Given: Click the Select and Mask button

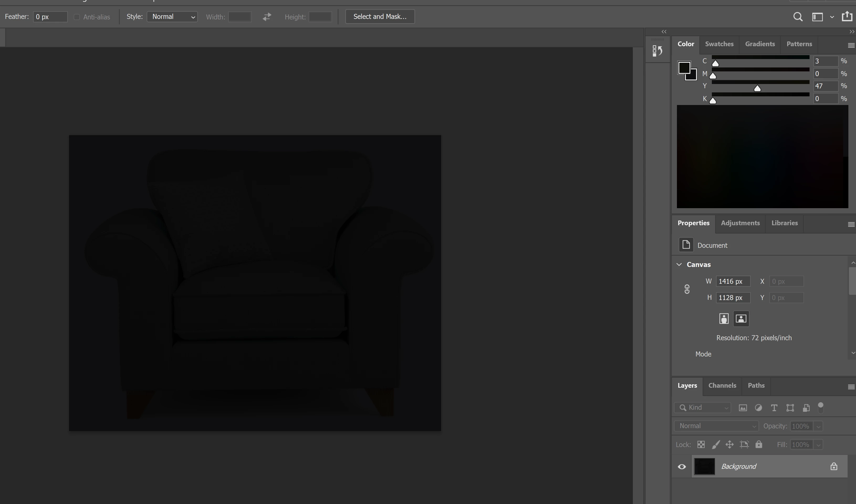Looking at the screenshot, I should coord(380,17).
